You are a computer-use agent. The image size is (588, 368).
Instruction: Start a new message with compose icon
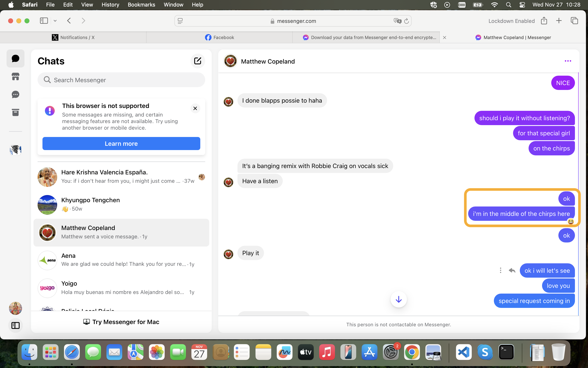[198, 61]
